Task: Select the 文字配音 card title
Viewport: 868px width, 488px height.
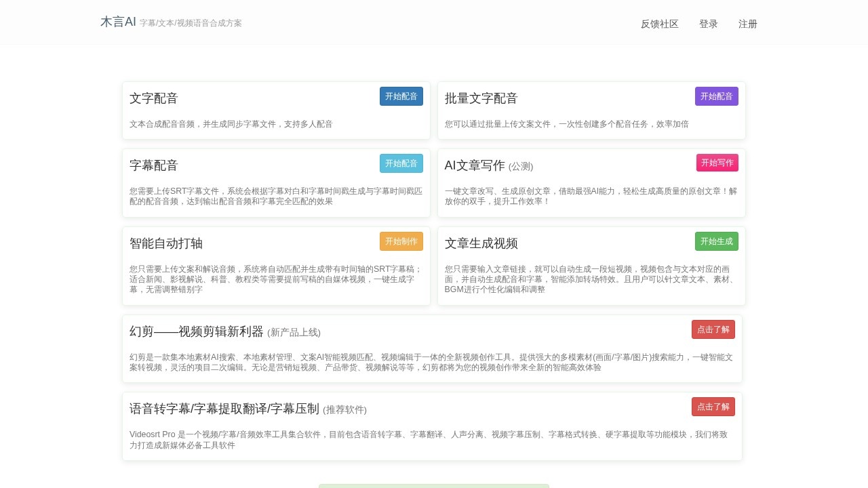Action: click(154, 98)
